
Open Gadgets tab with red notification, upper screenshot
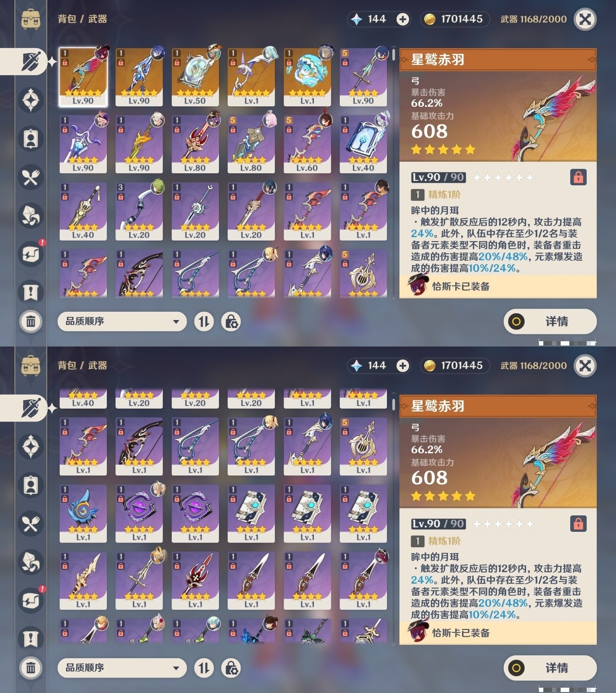coord(31,254)
